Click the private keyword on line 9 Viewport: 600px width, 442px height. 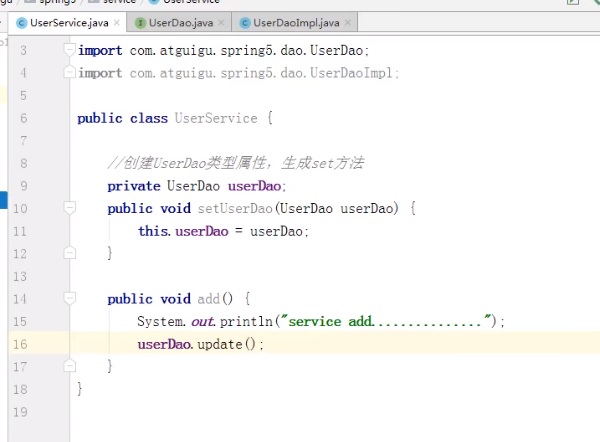pos(134,186)
